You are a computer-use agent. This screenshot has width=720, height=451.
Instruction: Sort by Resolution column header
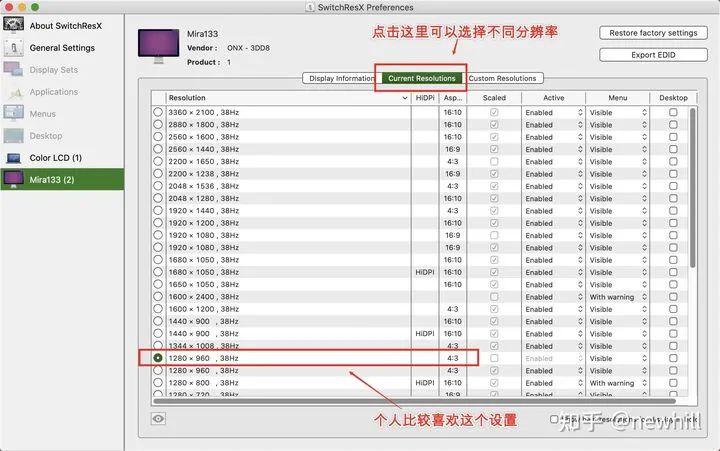[x=288, y=98]
